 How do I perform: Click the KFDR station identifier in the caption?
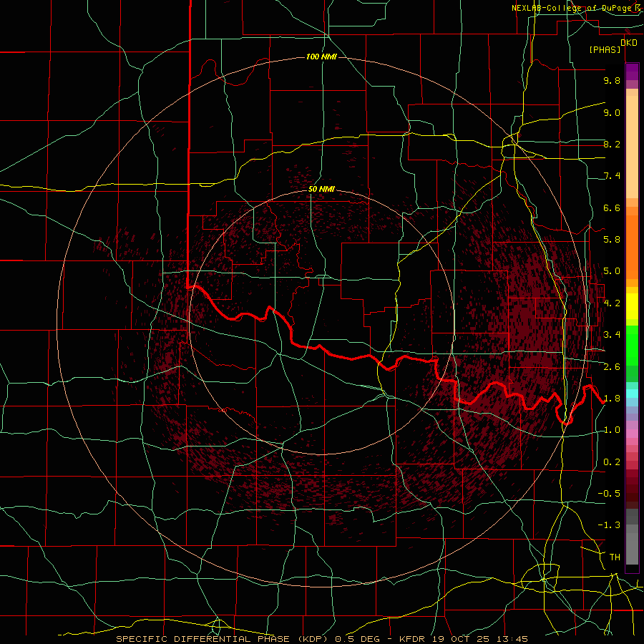413,639
